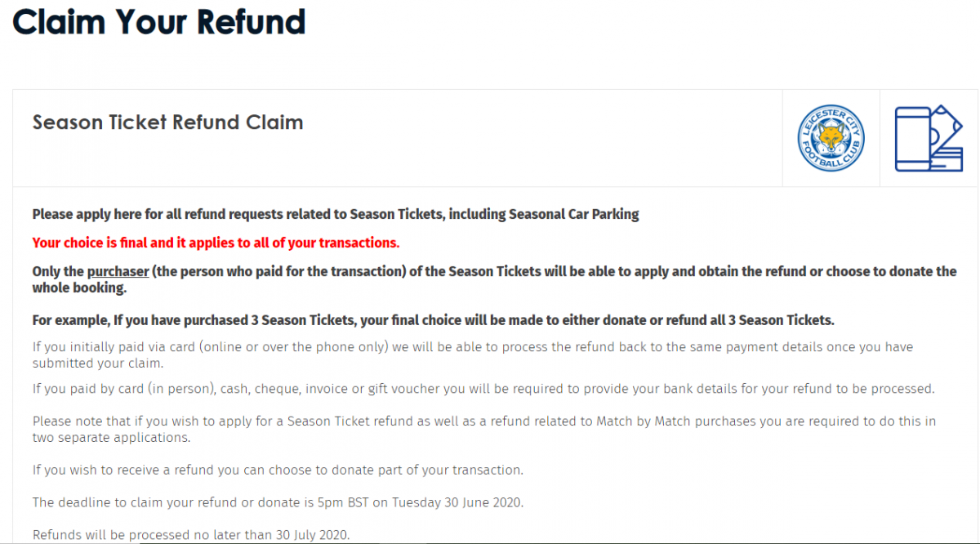Click the 'donate part of your transaction' sentence

(278, 470)
